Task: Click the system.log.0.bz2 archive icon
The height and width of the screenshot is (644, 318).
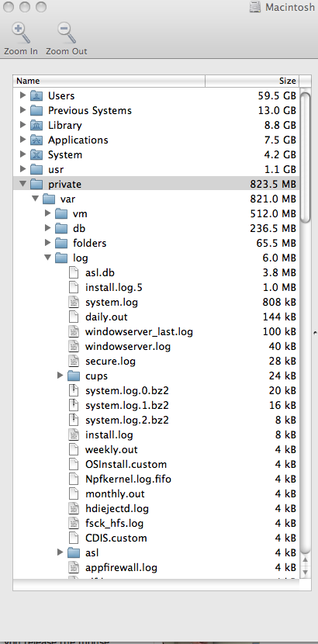Action: pyautogui.click(x=74, y=390)
